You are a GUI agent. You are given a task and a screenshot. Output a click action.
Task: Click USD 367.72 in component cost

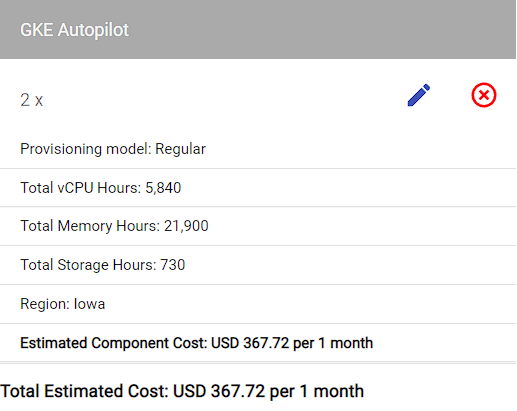tap(250, 343)
